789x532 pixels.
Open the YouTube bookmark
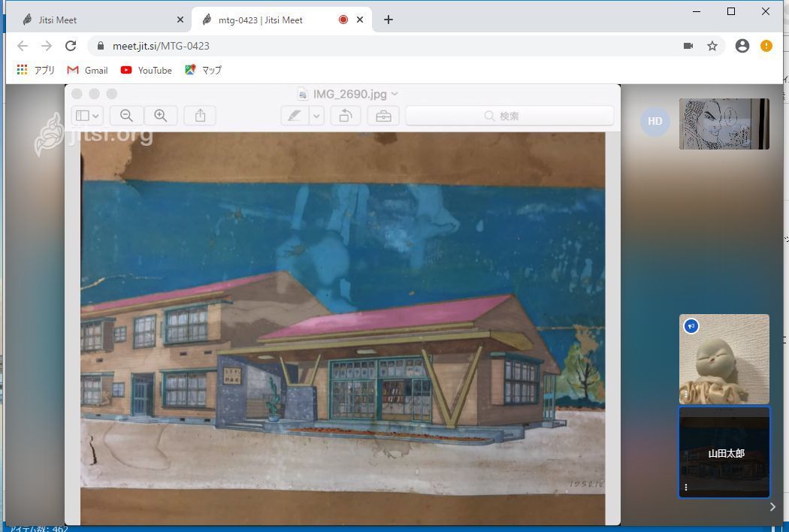(147, 70)
